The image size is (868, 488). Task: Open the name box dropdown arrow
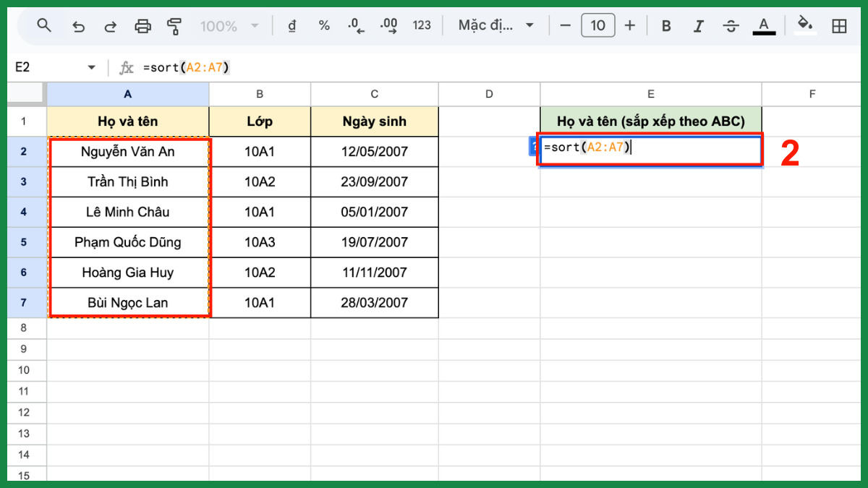(x=91, y=67)
